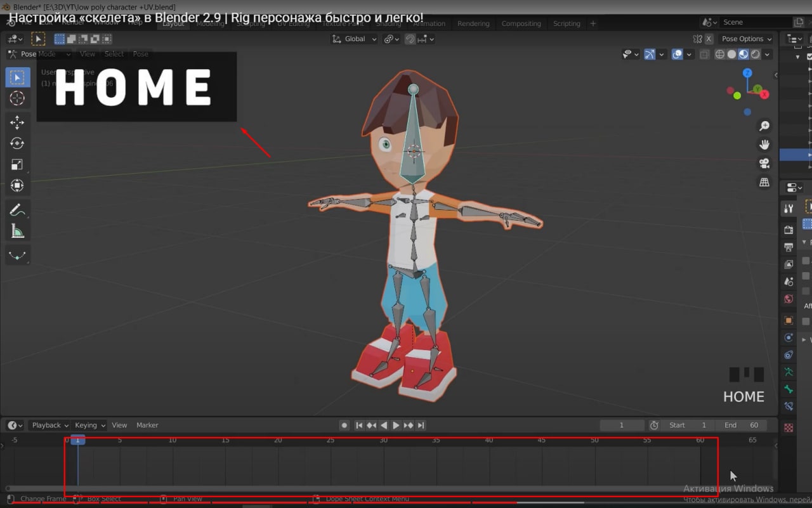Click the current frame number field
The height and width of the screenshot is (508, 812).
click(622, 425)
